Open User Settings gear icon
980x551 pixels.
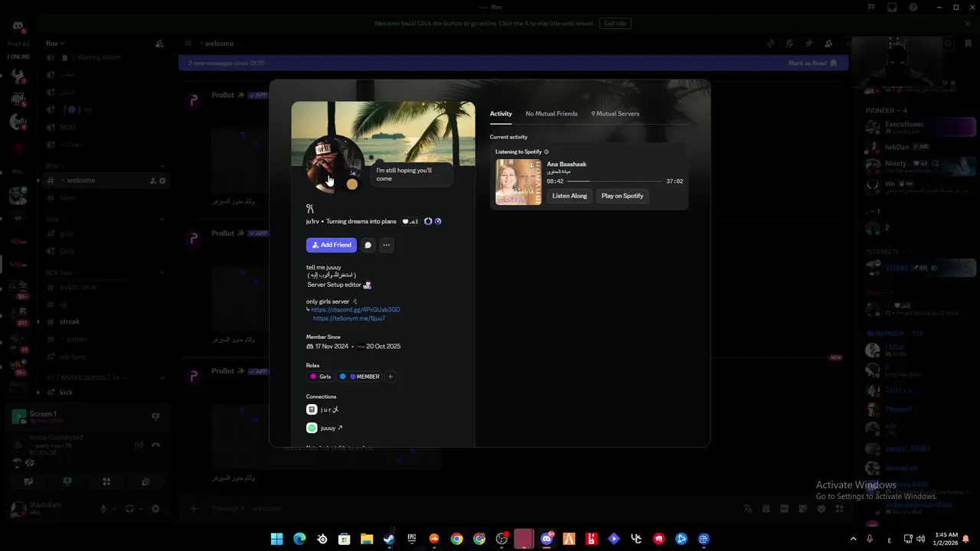pos(156,509)
